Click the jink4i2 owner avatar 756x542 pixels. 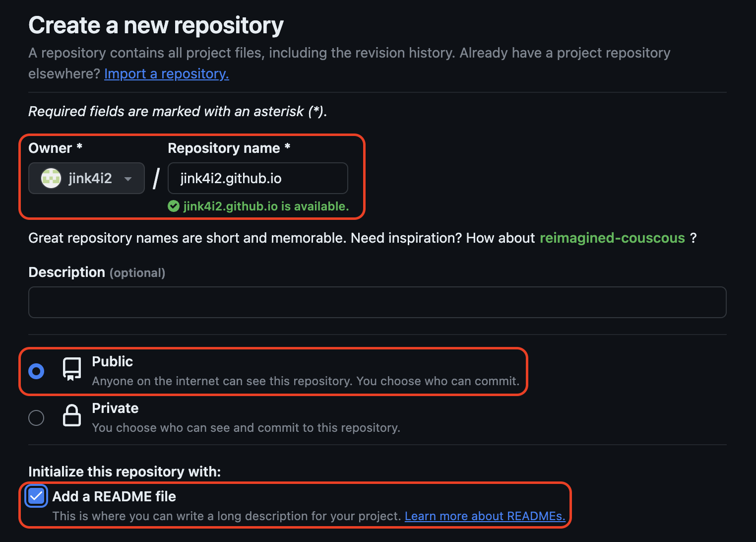click(51, 178)
